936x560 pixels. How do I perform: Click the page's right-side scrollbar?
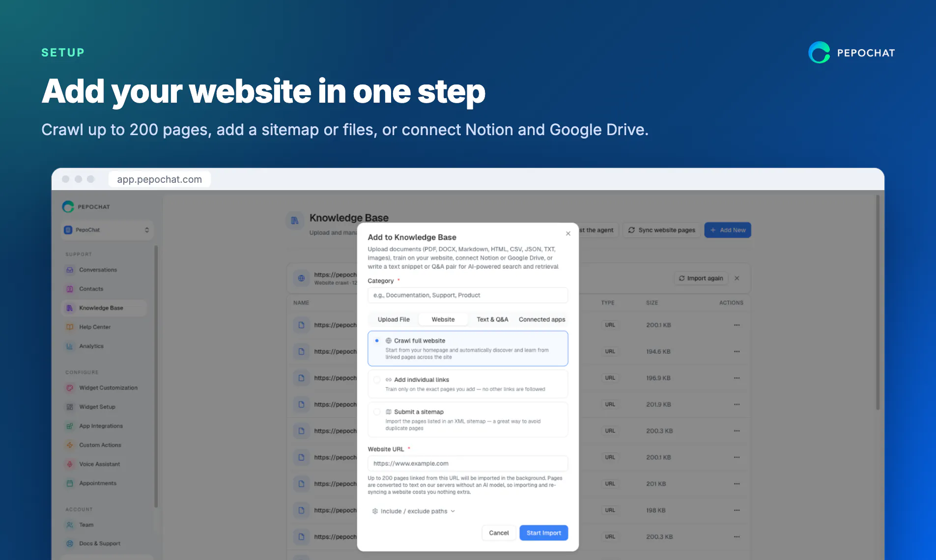click(x=878, y=303)
